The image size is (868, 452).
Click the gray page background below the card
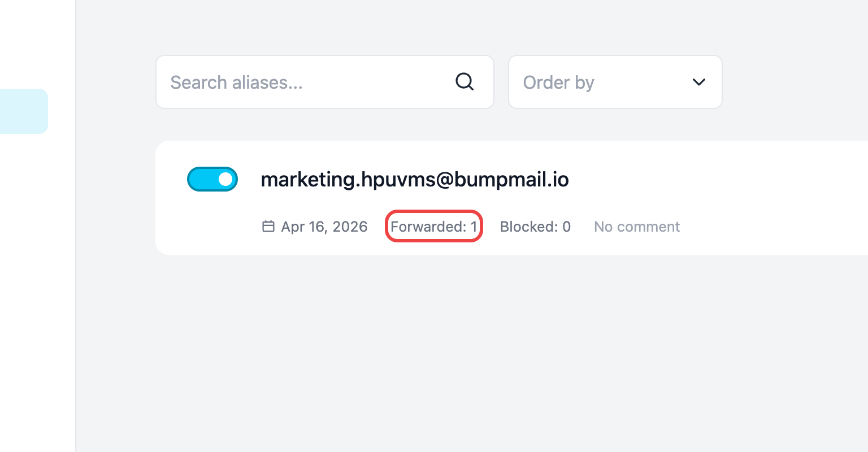tap(452, 350)
